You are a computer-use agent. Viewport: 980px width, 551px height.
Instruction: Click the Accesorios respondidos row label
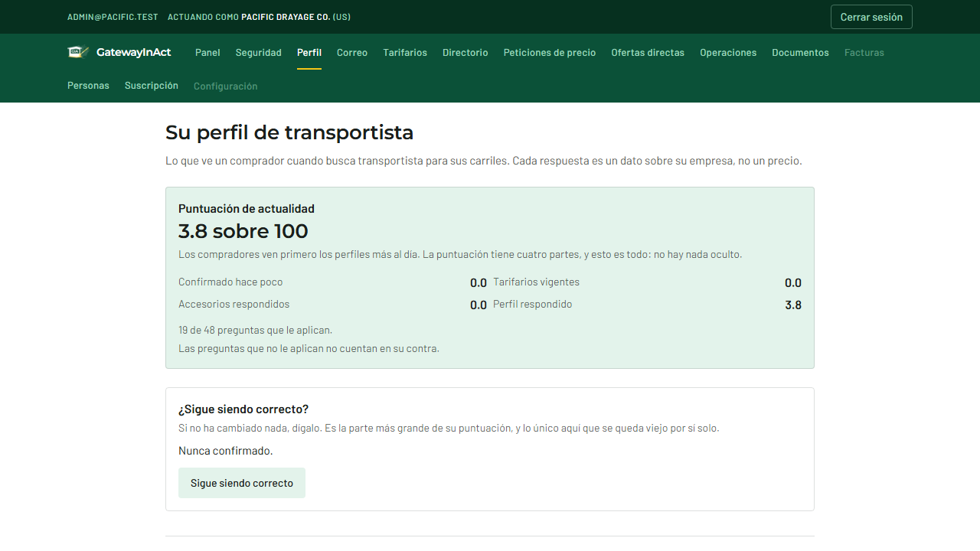click(x=234, y=305)
